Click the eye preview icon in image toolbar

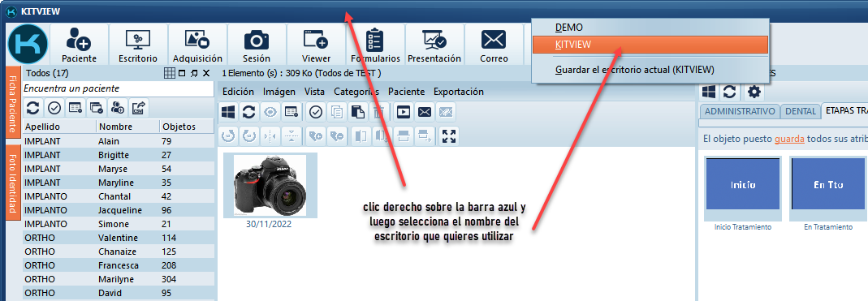tap(270, 112)
